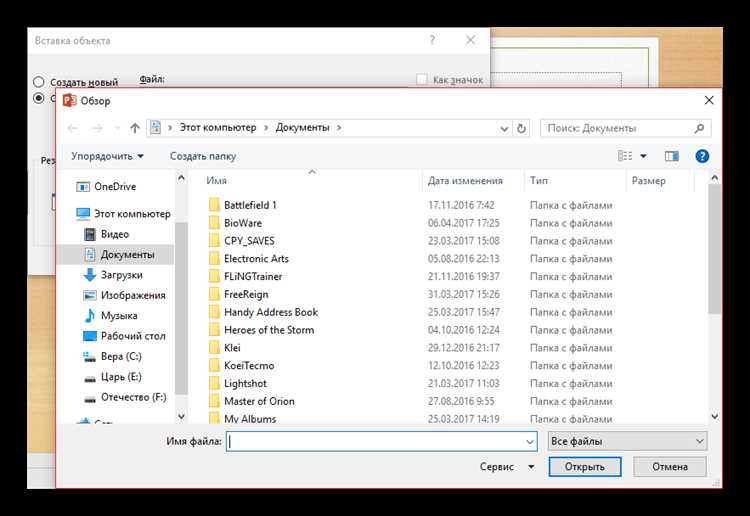Click the Forward navigation arrow
The height and width of the screenshot is (516, 750).
pos(97,128)
